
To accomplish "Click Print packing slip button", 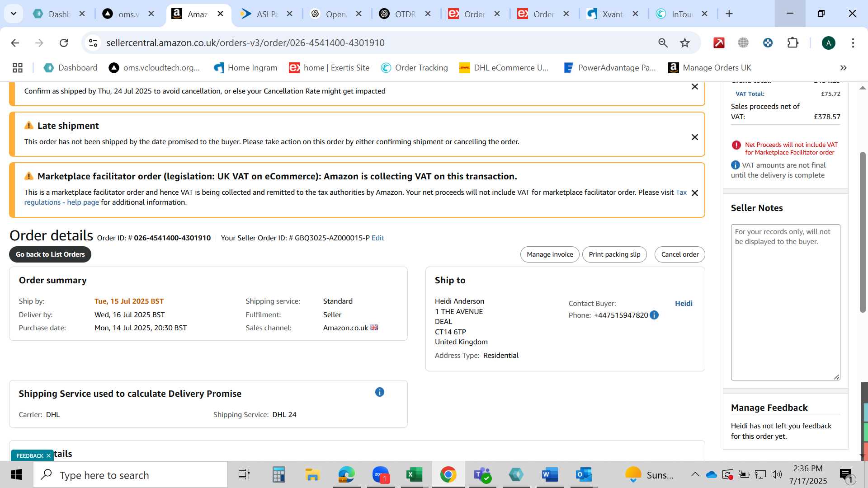I will tap(614, 254).
